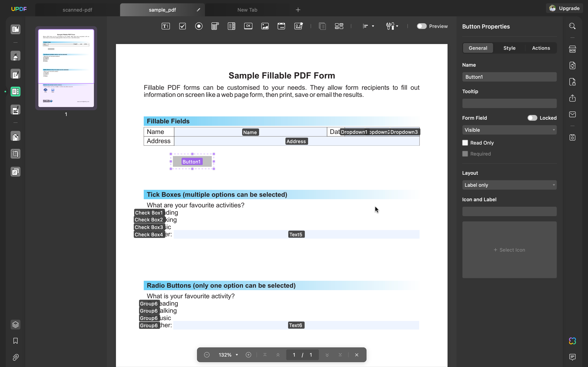Viewport: 588px width, 367px height.
Task: Enable the Read Only checkbox
Action: (x=465, y=143)
